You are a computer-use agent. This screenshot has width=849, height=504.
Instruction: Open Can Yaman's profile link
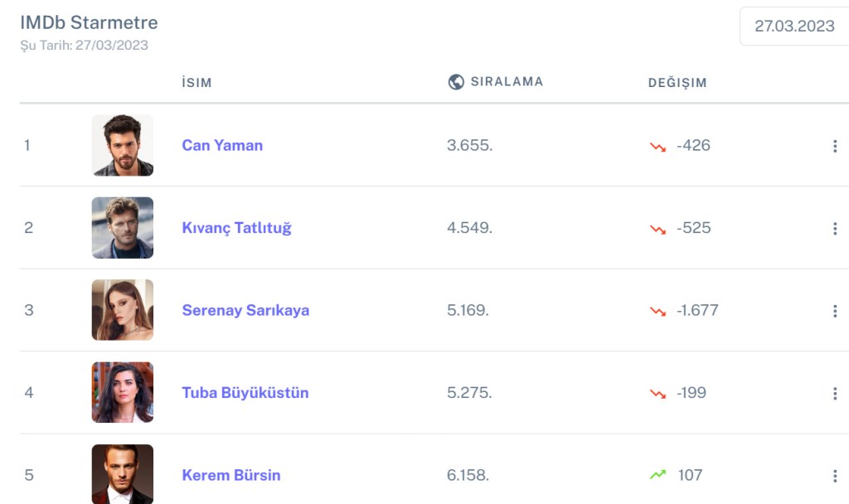point(222,145)
